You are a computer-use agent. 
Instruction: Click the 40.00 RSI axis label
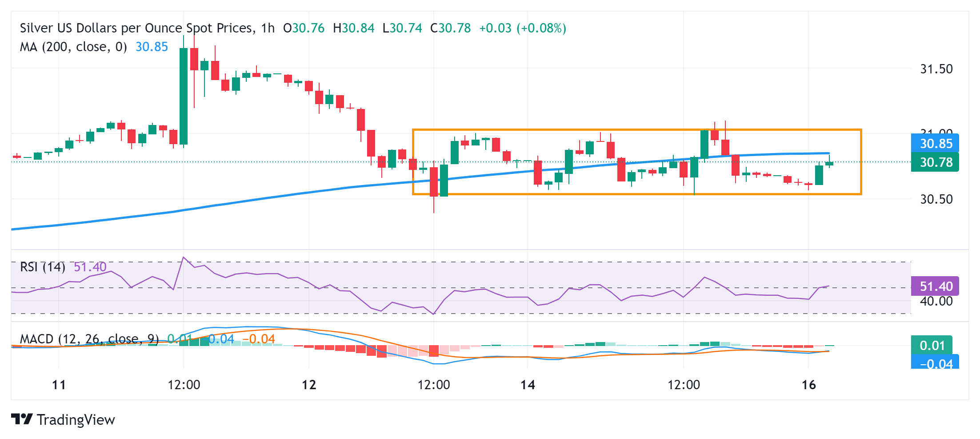[x=936, y=301]
